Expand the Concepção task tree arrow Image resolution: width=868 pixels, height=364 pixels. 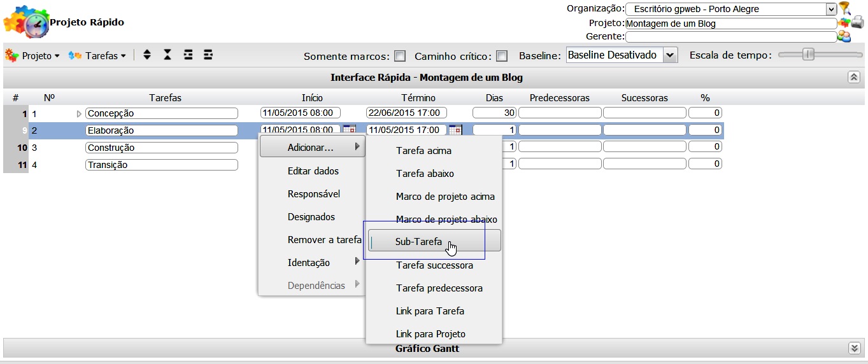coord(79,113)
